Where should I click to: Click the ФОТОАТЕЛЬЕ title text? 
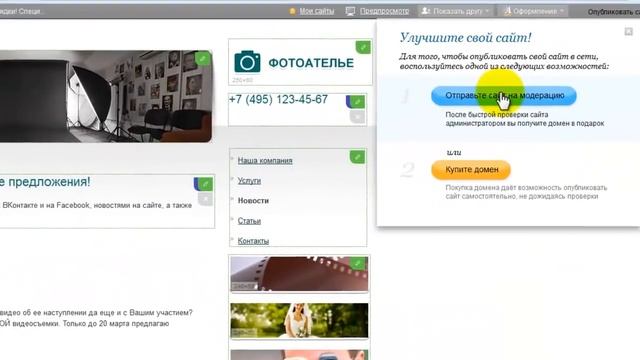click(x=311, y=63)
